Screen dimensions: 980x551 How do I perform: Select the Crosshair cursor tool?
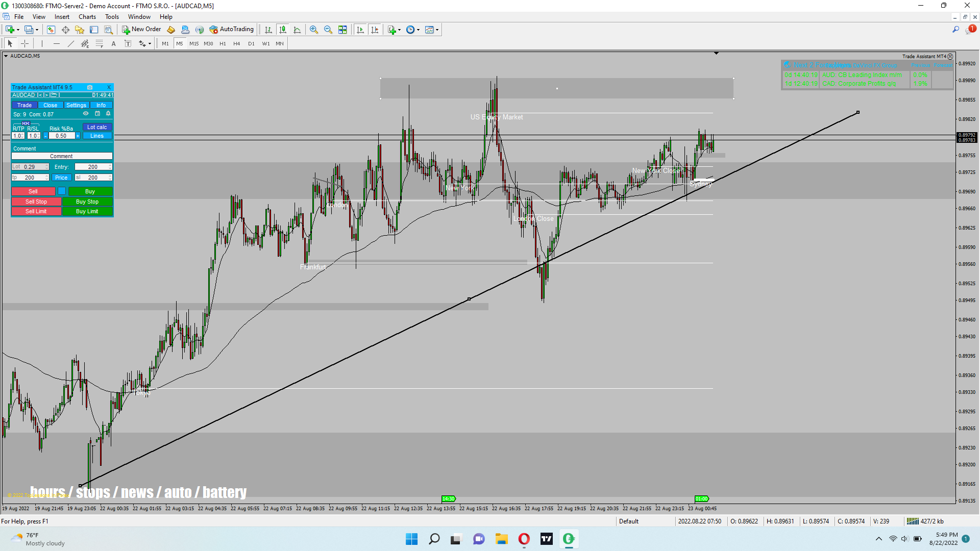(x=24, y=44)
